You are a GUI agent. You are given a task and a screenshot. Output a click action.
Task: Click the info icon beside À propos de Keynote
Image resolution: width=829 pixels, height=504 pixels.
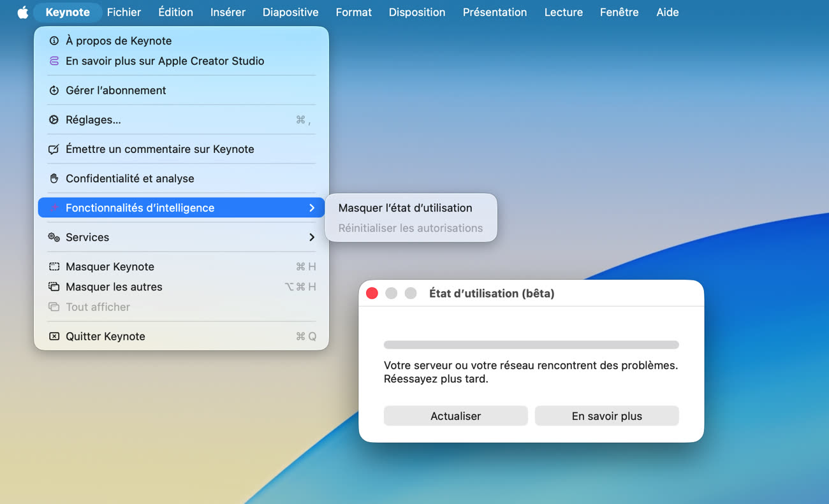pyautogui.click(x=54, y=41)
